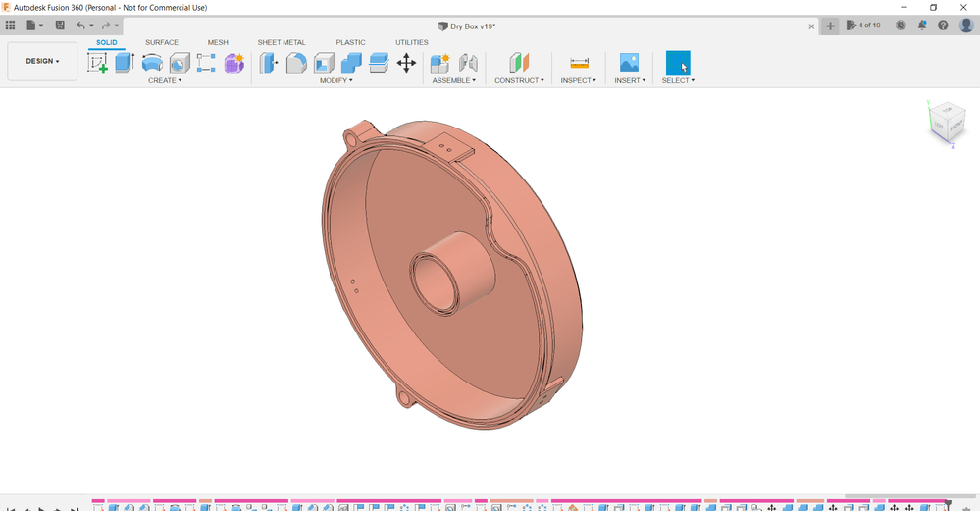980x511 pixels.
Task: Open the Help question mark menu
Action: [x=943, y=26]
